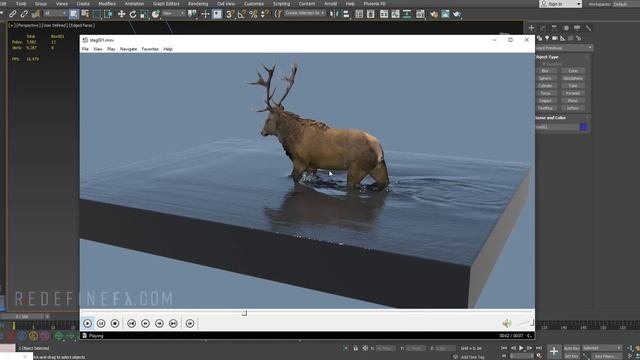Open the Sign In dropdown
The width and height of the screenshot is (640, 360).
tap(561, 4)
